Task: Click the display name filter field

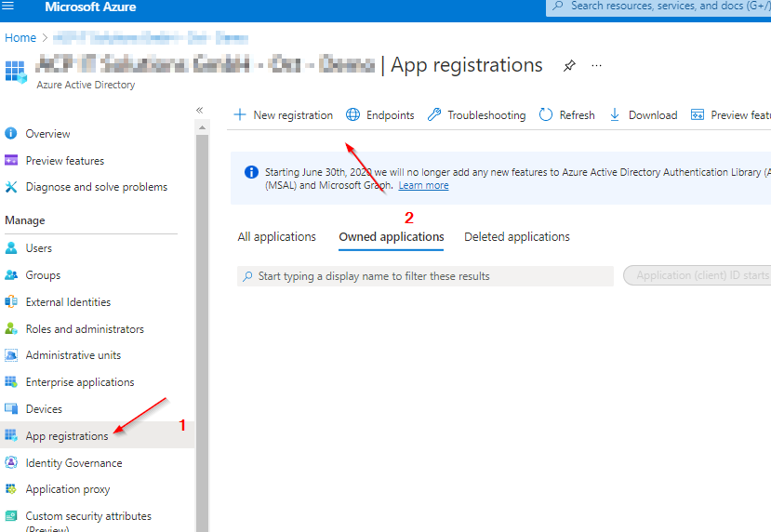Action: coord(425,276)
